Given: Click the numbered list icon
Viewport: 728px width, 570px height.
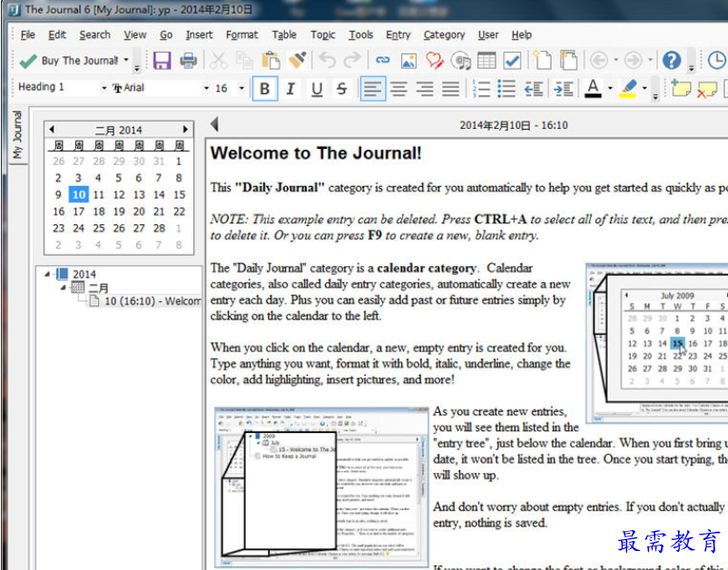Looking at the screenshot, I should pyautogui.click(x=480, y=88).
